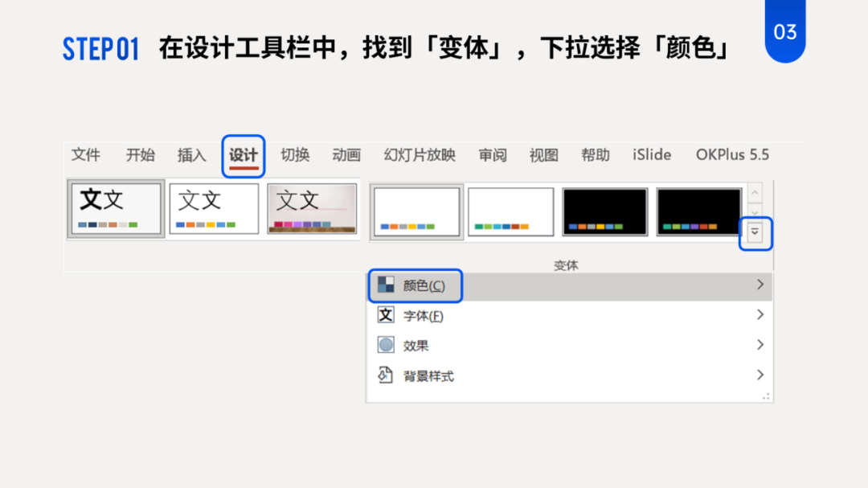
Task: Choose the second white variant with green colors
Action: point(511,211)
